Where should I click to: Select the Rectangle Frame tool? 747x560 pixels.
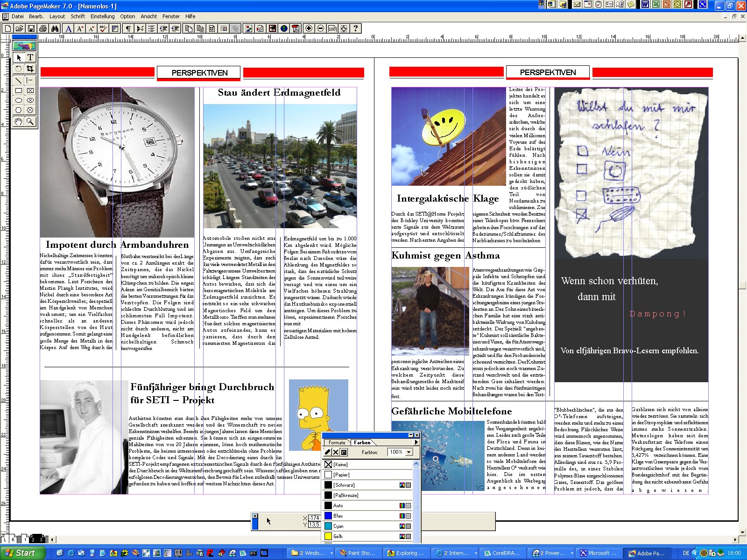pos(30,91)
